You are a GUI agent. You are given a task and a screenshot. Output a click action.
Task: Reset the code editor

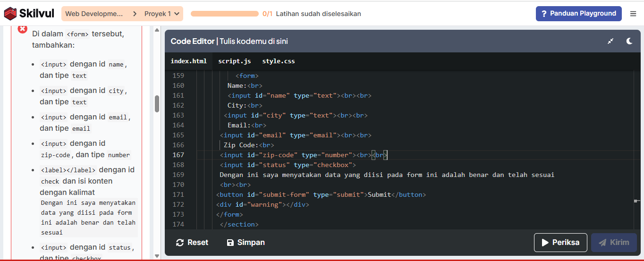[x=192, y=243]
